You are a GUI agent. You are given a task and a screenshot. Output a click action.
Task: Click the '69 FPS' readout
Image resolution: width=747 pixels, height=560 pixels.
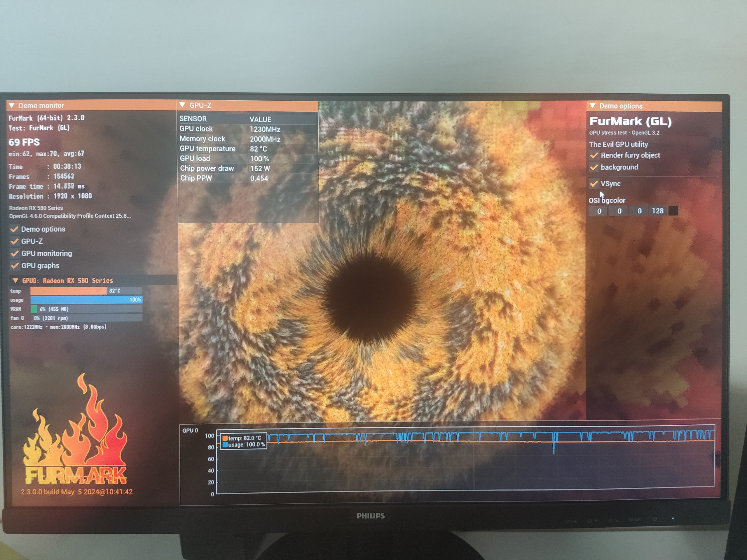pos(24,142)
